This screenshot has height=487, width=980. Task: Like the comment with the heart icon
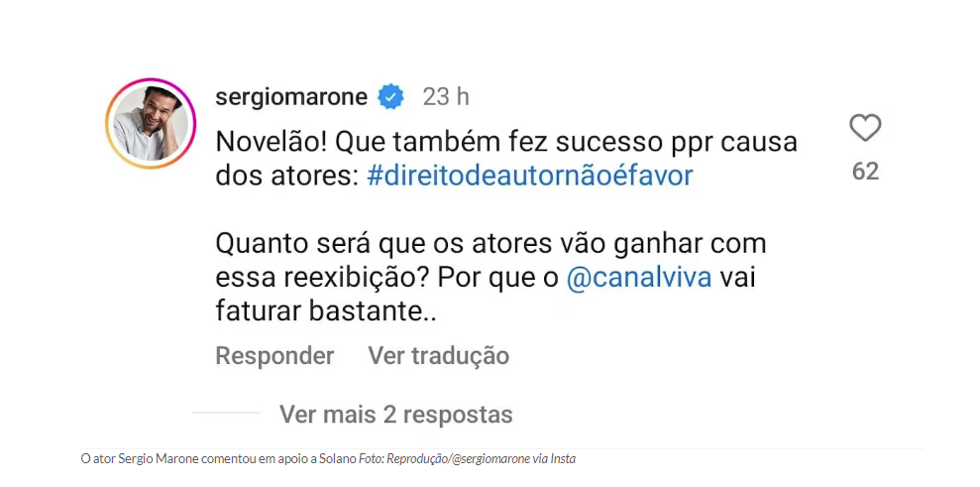[x=865, y=128]
